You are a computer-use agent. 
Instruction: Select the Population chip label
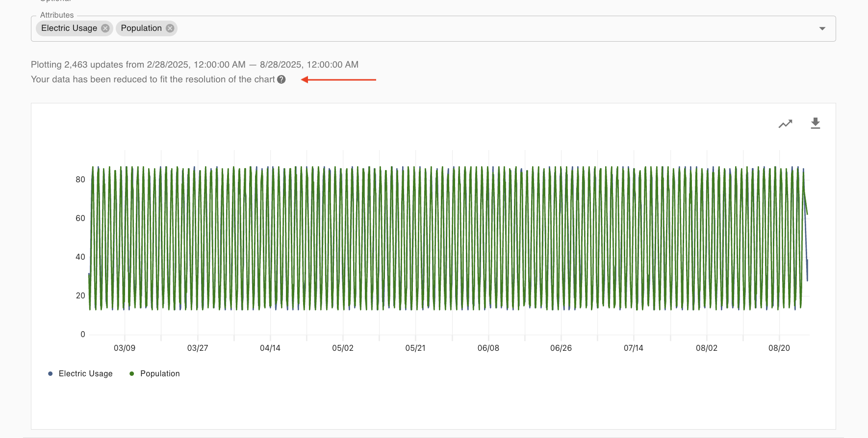[141, 28]
